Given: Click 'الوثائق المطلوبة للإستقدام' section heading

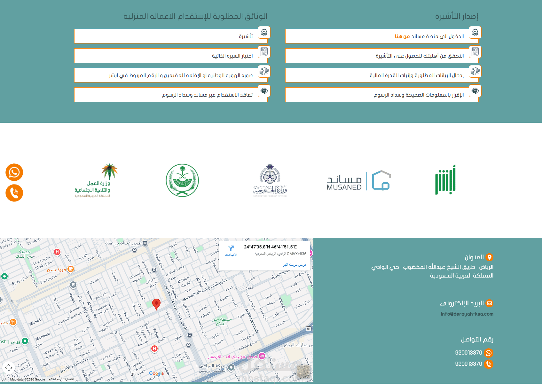Looking at the screenshot, I should point(195,16).
